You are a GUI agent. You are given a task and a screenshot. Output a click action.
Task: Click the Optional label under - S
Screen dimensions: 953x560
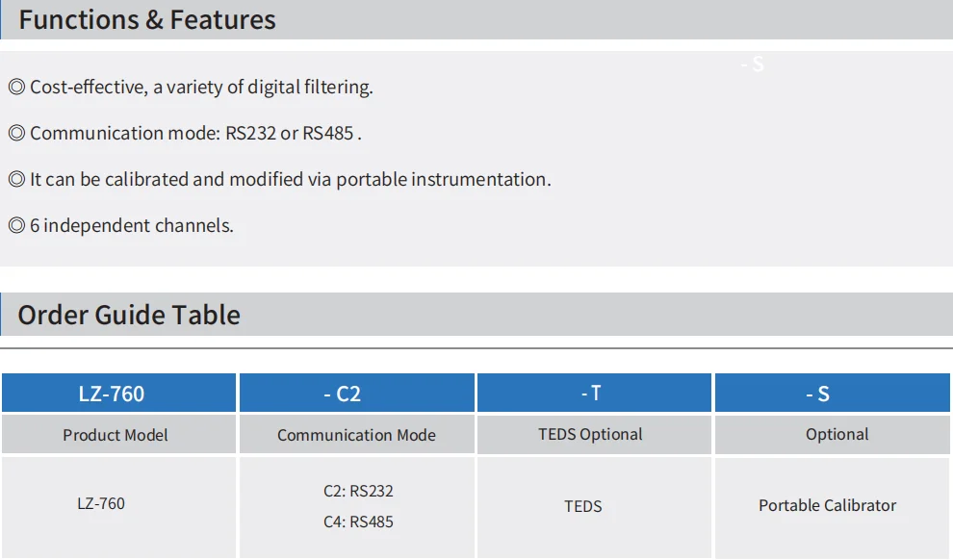pos(837,435)
